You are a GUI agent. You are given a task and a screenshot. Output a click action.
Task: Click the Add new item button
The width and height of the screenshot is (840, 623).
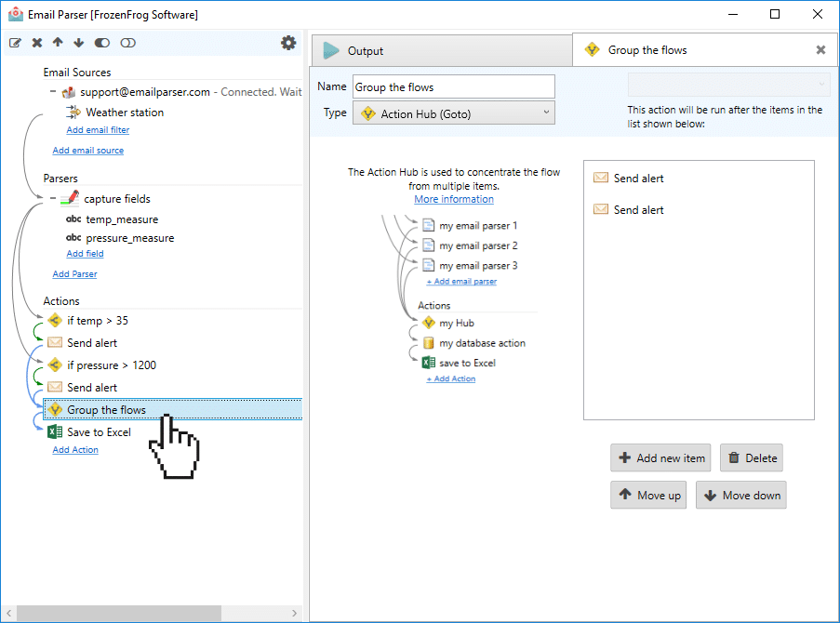click(660, 458)
